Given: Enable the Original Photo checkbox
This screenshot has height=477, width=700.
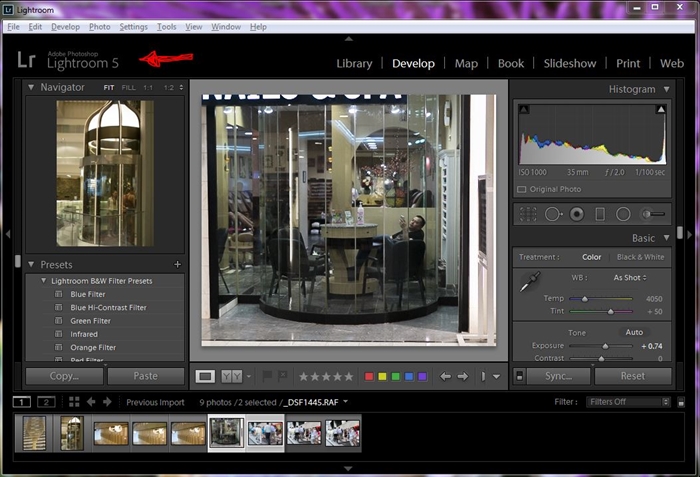Looking at the screenshot, I should coord(522,189).
